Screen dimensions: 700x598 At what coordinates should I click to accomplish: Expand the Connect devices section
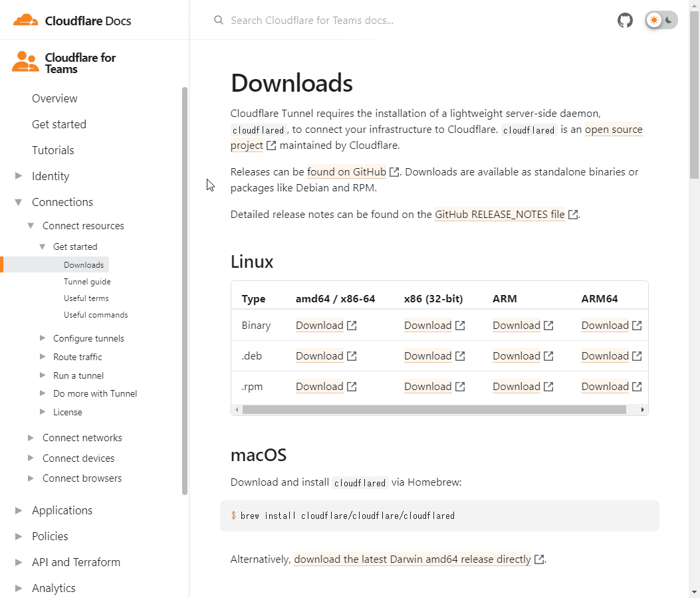(x=30, y=458)
